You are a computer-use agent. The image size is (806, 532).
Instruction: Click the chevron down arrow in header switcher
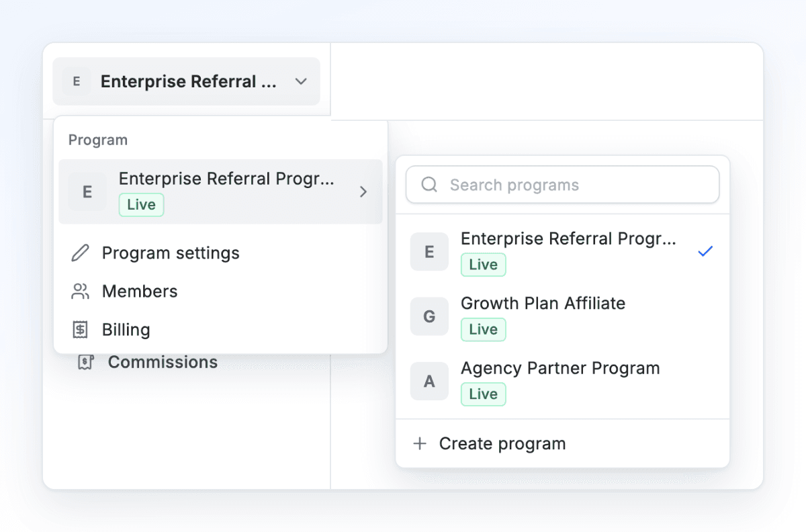tap(301, 81)
